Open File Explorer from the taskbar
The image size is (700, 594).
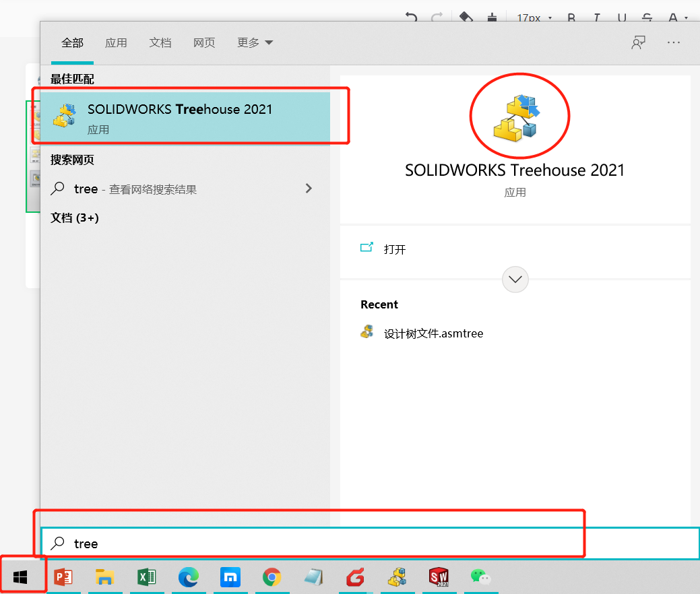pyautogui.click(x=105, y=577)
